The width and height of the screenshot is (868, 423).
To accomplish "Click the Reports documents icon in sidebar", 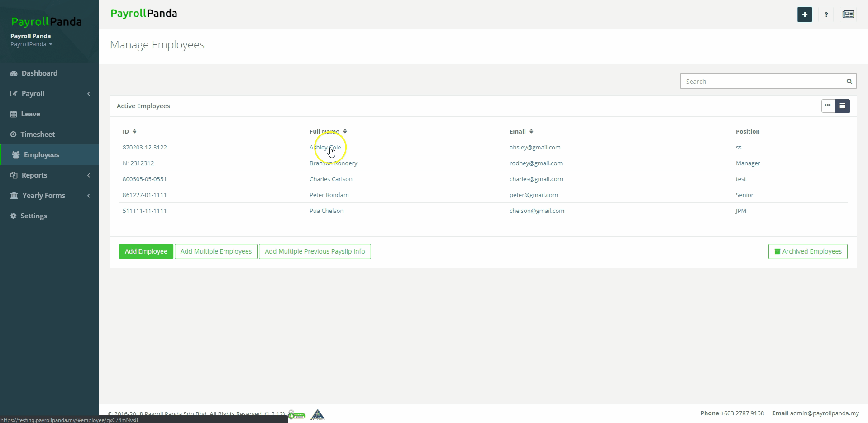I will 14,175.
